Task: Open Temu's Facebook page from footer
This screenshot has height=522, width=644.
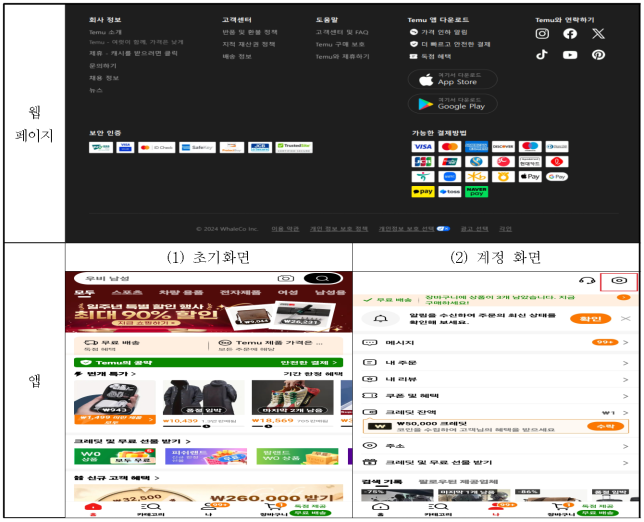Action: tap(570, 34)
